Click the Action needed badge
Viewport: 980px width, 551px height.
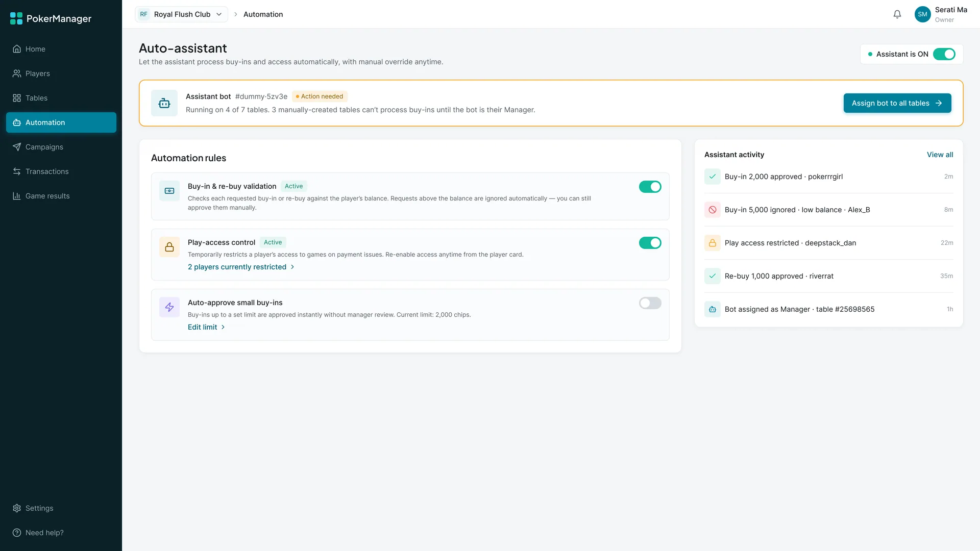[320, 96]
